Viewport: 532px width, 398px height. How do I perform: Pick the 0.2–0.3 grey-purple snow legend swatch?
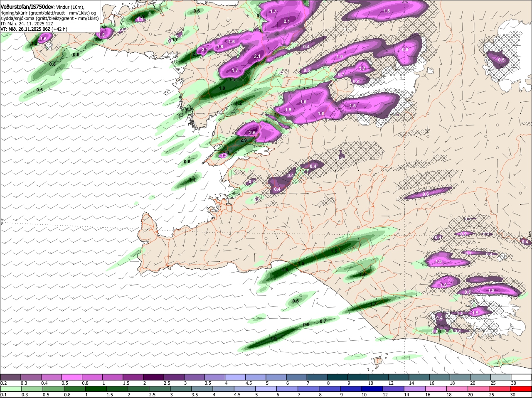click(11, 377)
